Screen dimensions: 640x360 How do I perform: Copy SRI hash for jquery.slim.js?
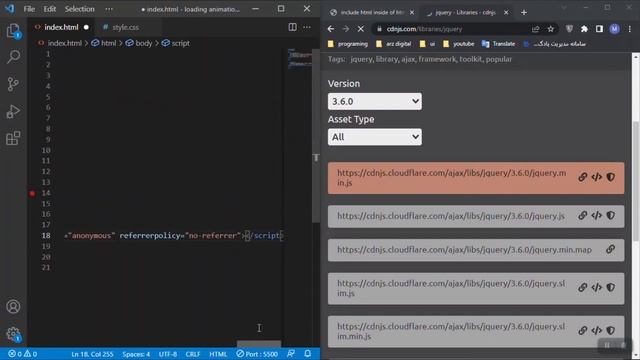point(611,288)
